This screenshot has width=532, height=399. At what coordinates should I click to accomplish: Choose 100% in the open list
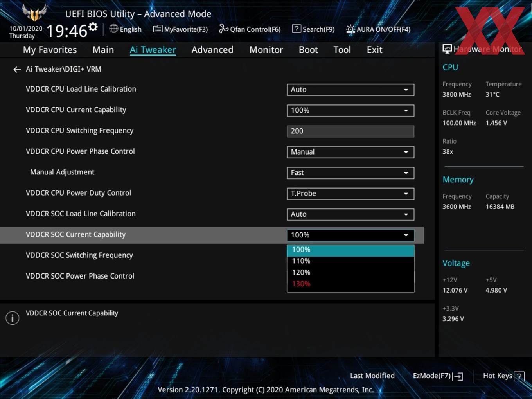pos(350,250)
